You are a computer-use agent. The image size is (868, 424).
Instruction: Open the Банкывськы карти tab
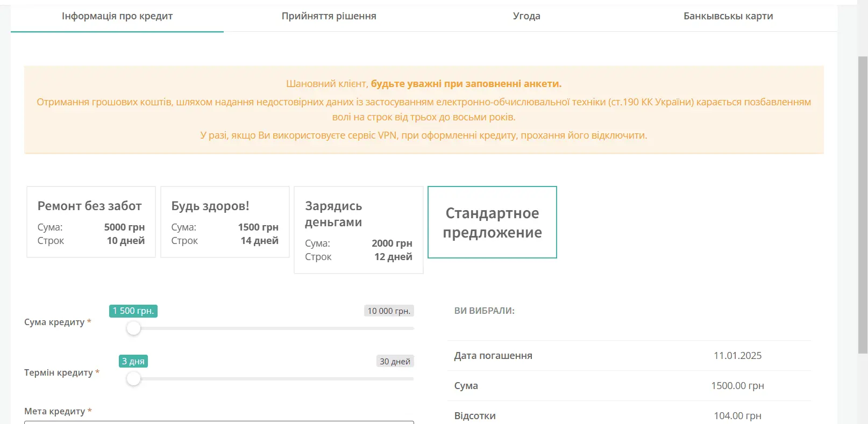pyautogui.click(x=728, y=16)
